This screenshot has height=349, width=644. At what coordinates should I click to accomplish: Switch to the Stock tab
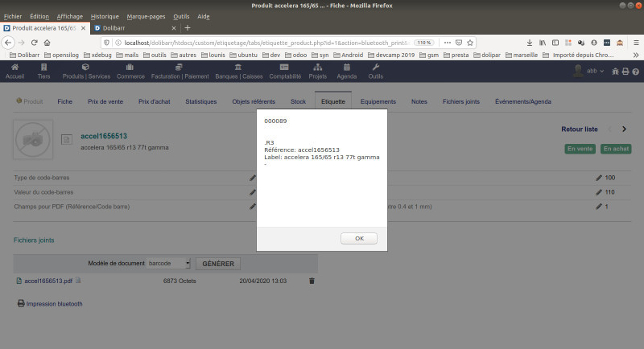[x=298, y=101]
